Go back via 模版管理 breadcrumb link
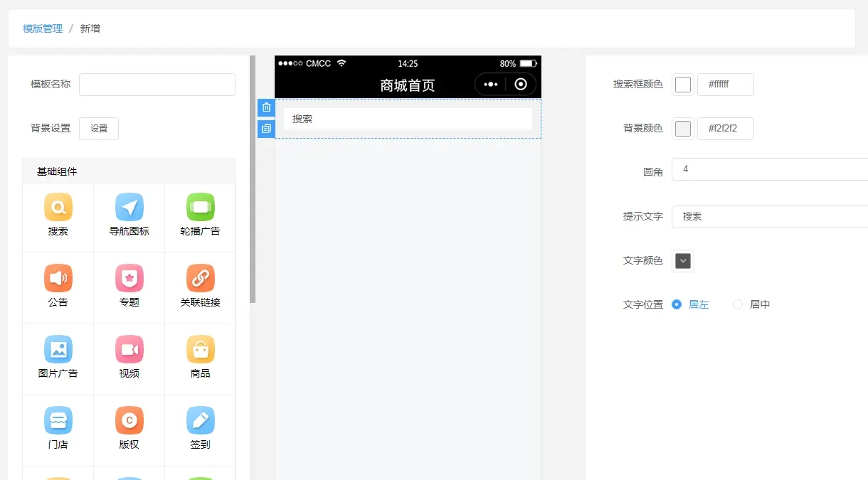This screenshot has height=480, width=868. [43, 28]
